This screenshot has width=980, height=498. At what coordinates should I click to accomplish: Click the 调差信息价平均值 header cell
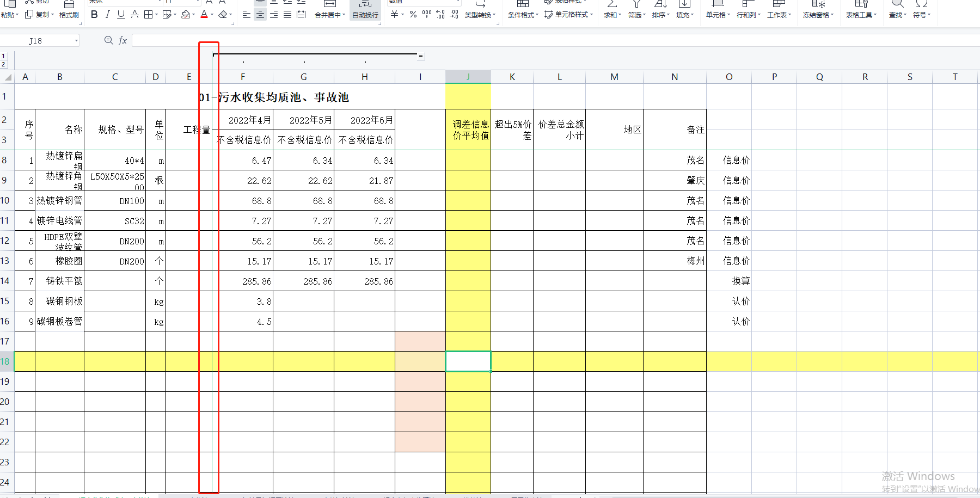(x=468, y=130)
